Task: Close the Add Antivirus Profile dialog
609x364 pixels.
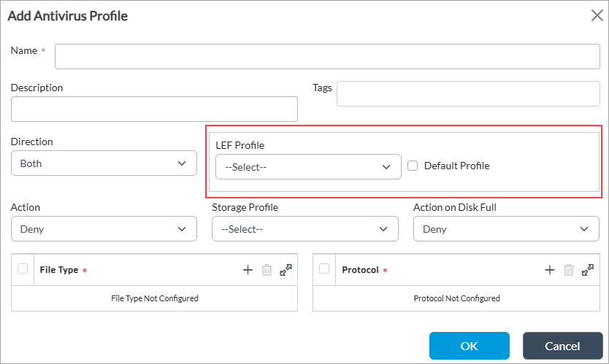Action: 597,16
